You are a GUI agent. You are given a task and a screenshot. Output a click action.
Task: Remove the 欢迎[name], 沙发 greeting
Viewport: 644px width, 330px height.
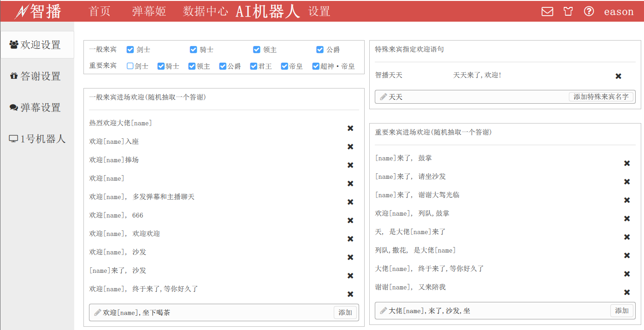(x=350, y=257)
